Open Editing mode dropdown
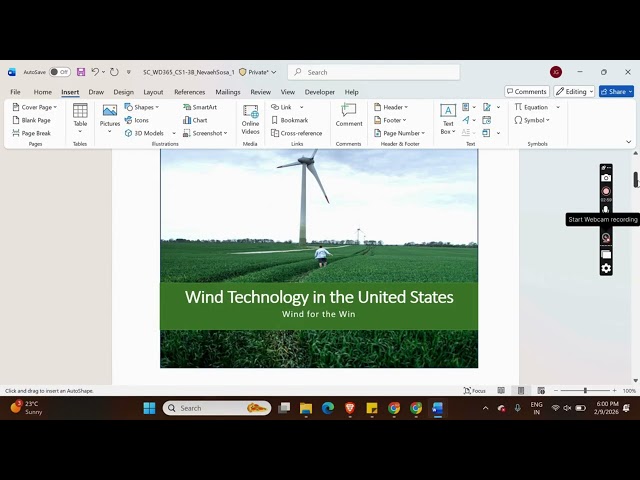The image size is (640, 480). click(574, 91)
